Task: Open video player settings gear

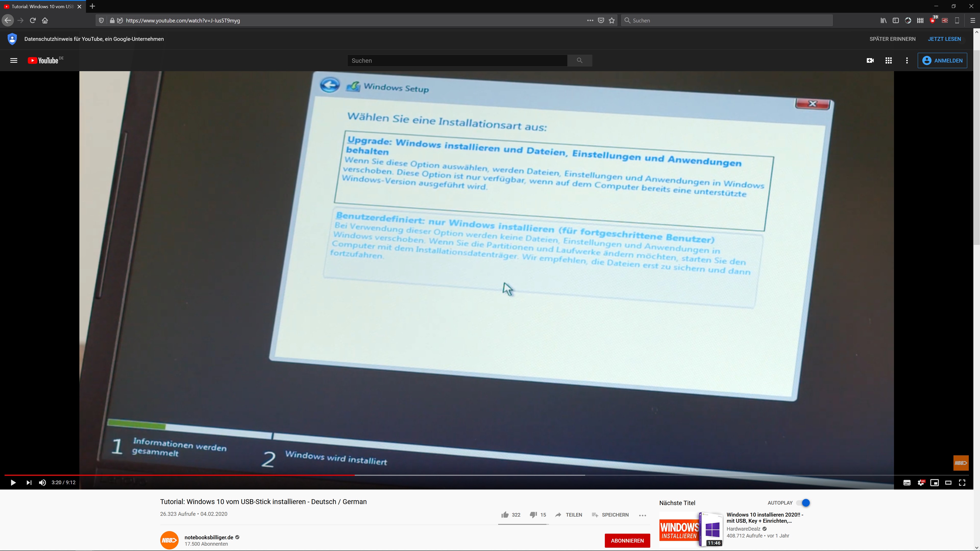Action: [921, 483]
